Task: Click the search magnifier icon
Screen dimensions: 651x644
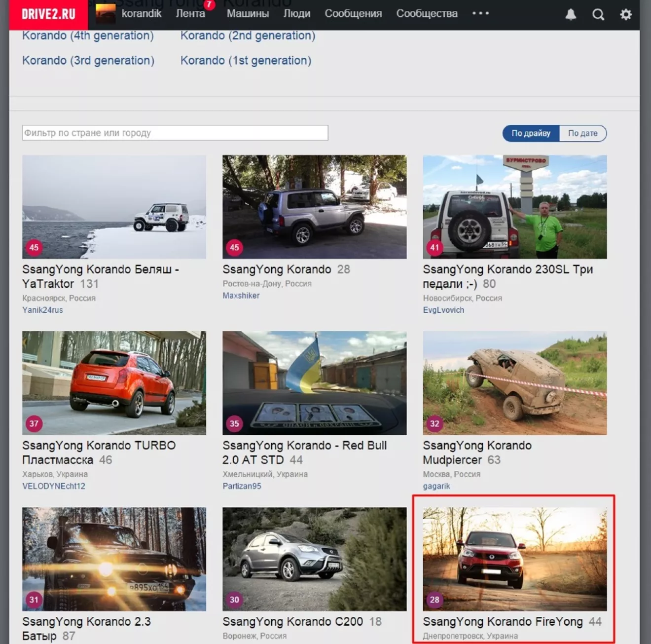Action: [598, 14]
